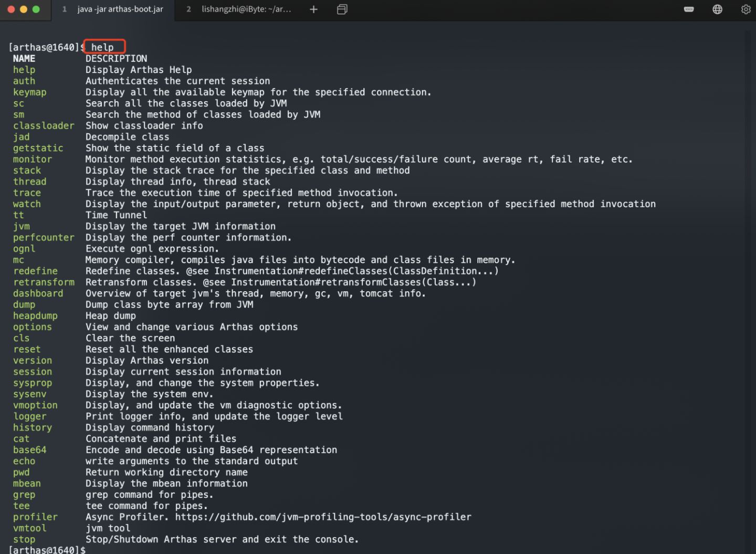Click the keyboard icon in title bar
The image size is (756, 554).
(689, 9)
